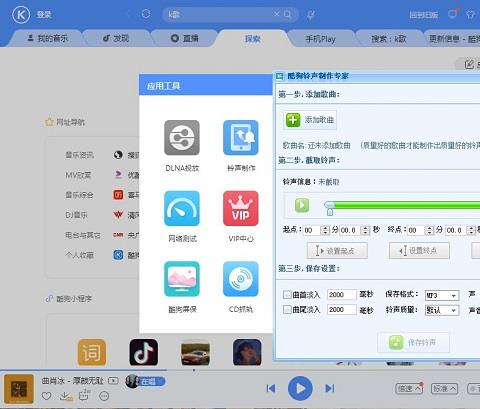480x409 pixels.
Task: Open the TikTok mini program icon
Action: click(x=144, y=352)
